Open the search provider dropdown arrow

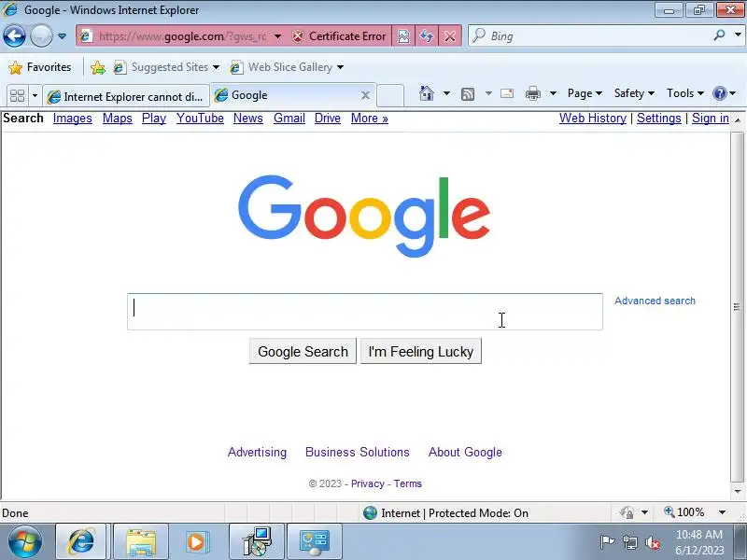[738, 35]
